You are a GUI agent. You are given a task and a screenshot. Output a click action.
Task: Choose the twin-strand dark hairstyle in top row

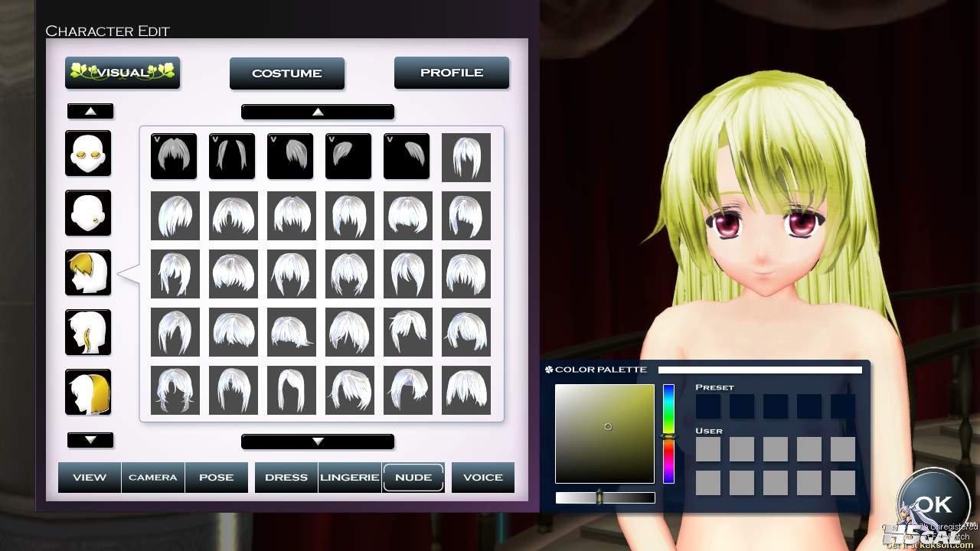coord(232,157)
